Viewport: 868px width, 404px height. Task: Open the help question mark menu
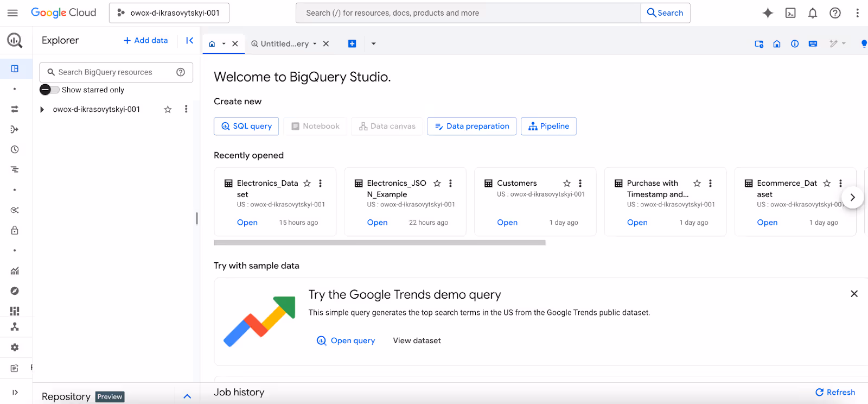(835, 13)
